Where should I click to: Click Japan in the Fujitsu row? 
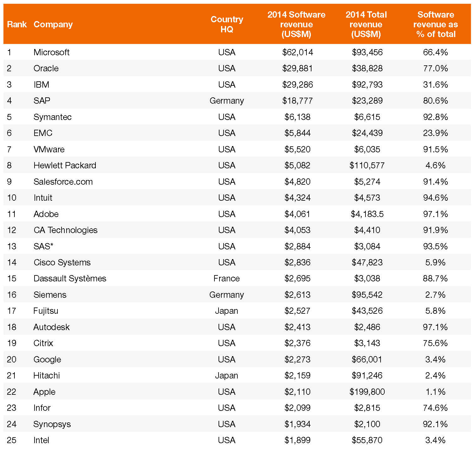tap(227, 311)
